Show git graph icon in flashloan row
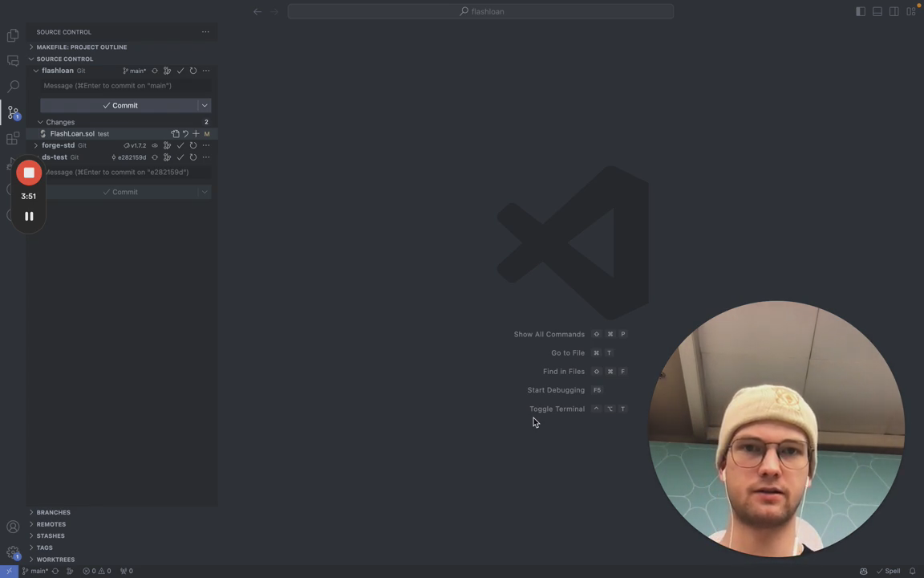This screenshot has height=578, width=924. click(x=168, y=71)
